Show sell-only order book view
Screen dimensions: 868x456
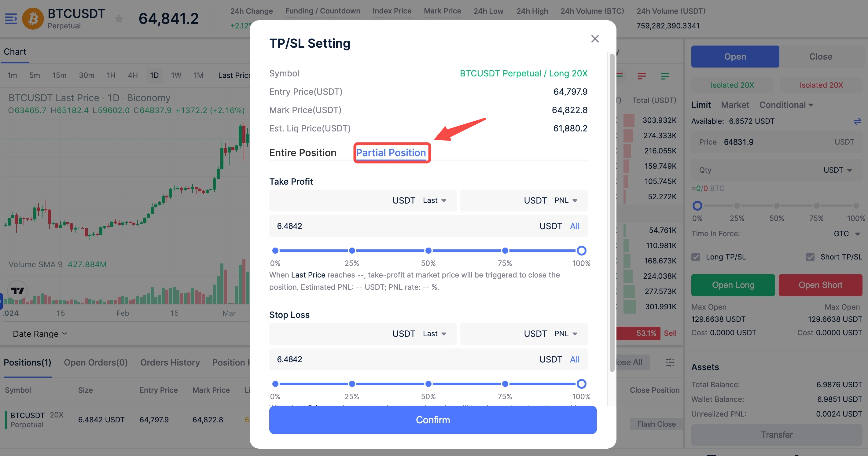point(642,76)
